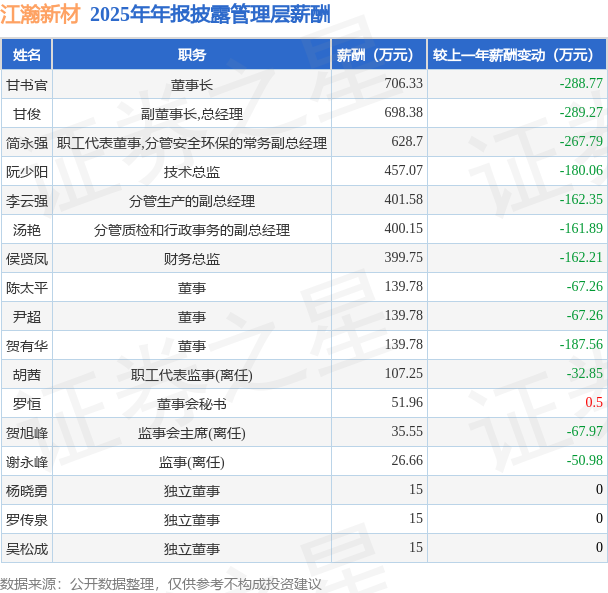Screen dimensions: 608x593
Task: Select the name 甘书官
Action: coord(27,85)
